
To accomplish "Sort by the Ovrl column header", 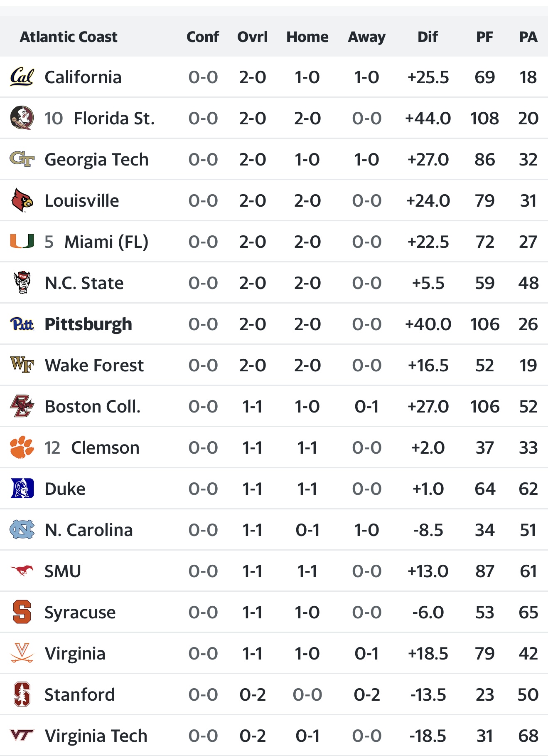I will click(252, 37).
